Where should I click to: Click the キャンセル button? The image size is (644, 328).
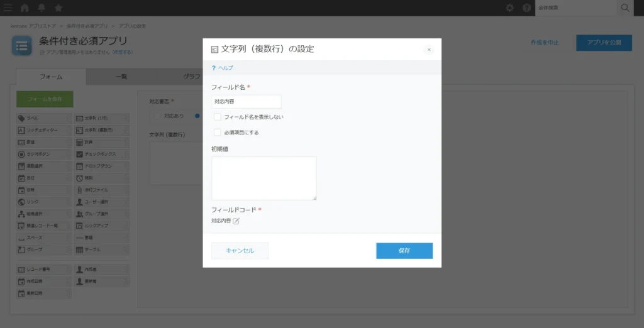coord(240,251)
